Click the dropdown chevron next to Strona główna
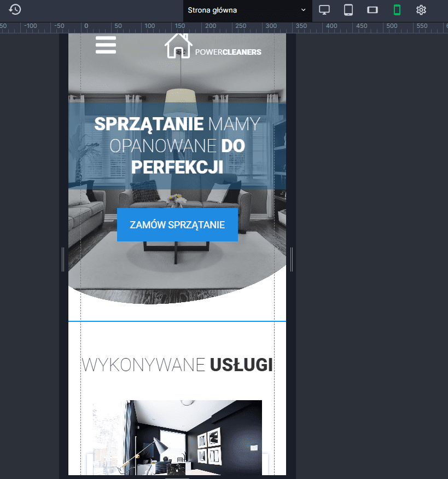Image resolution: width=448 pixels, height=479 pixels. [x=304, y=10]
